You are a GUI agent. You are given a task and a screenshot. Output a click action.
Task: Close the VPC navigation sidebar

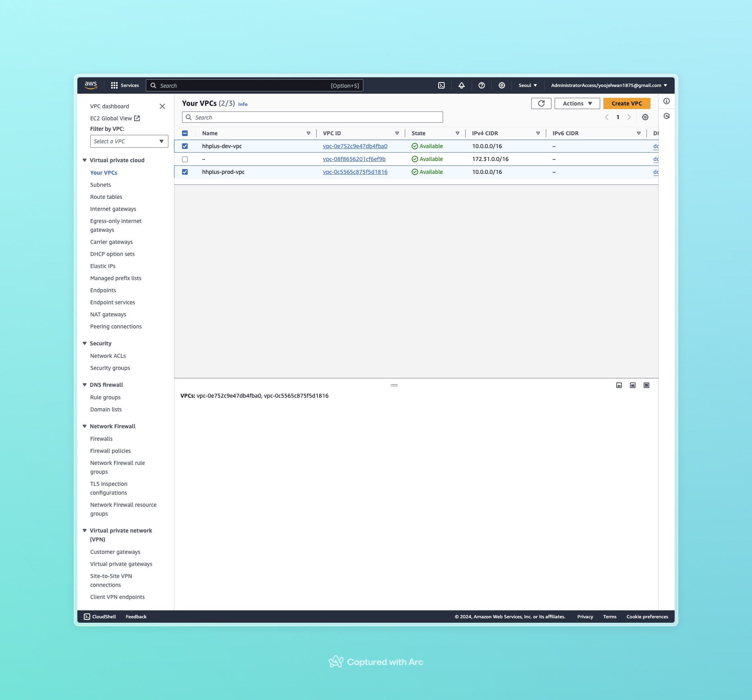click(x=162, y=106)
